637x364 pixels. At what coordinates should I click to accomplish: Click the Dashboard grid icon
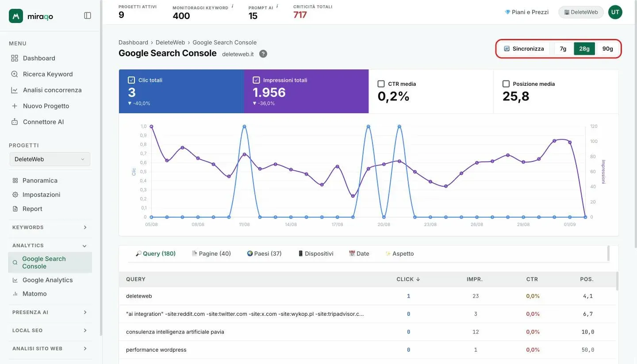[15, 58]
